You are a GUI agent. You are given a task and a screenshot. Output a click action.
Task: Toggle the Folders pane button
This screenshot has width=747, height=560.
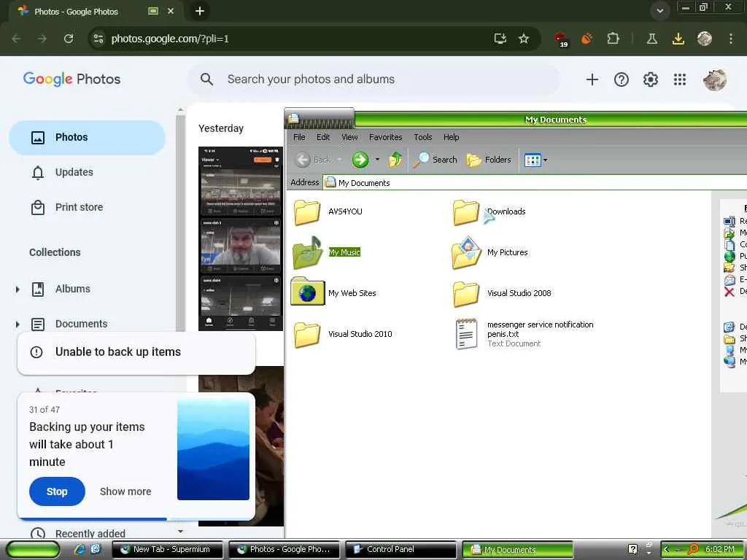pyautogui.click(x=489, y=160)
